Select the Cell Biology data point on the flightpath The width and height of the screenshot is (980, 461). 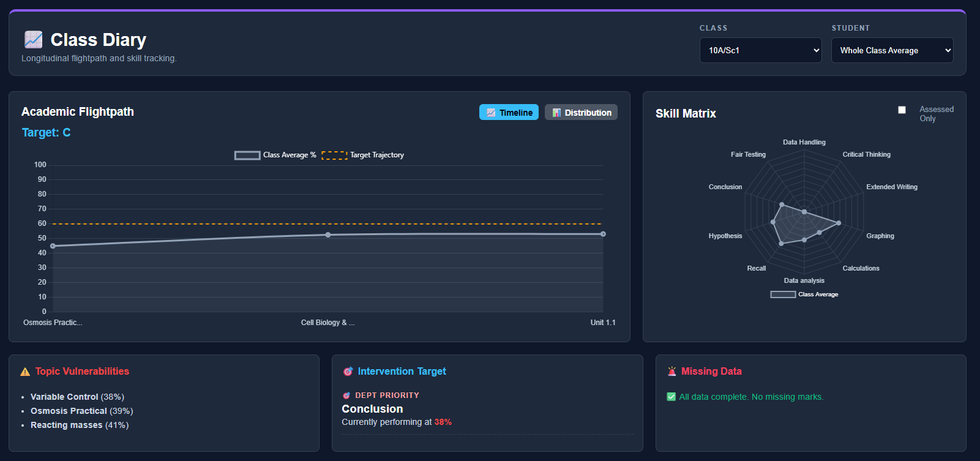pyautogui.click(x=328, y=235)
